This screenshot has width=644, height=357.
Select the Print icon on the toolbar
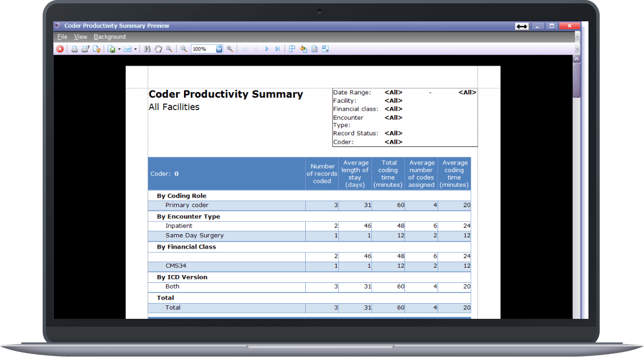tap(74, 49)
